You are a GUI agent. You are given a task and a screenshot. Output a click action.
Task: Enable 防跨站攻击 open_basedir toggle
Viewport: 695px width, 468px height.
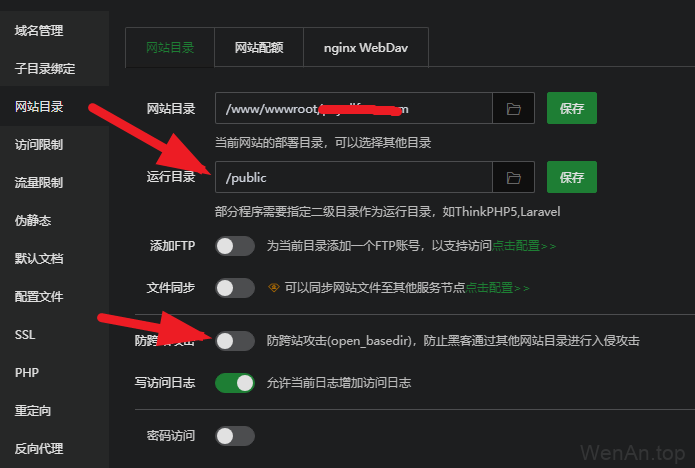[235, 341]
